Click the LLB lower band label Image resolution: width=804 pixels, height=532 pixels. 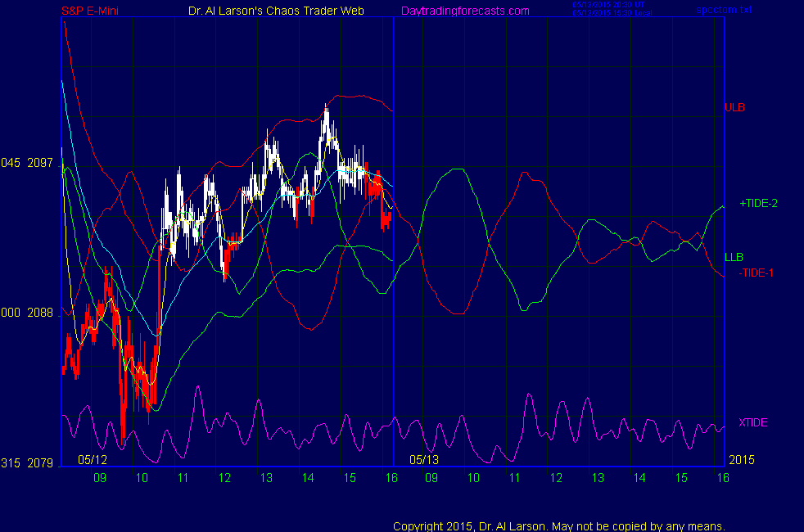click(734, 257)
